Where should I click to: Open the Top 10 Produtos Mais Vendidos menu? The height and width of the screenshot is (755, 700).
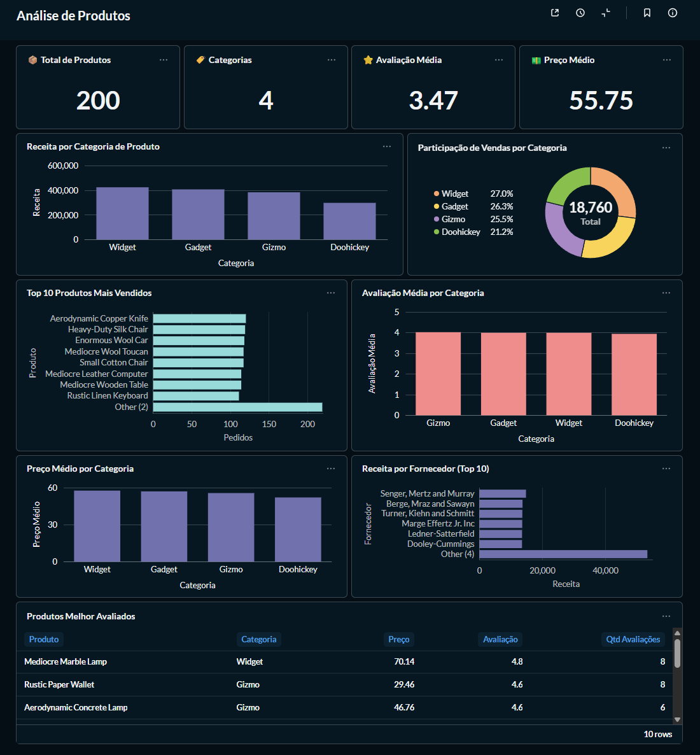click(x=331, y=292)
